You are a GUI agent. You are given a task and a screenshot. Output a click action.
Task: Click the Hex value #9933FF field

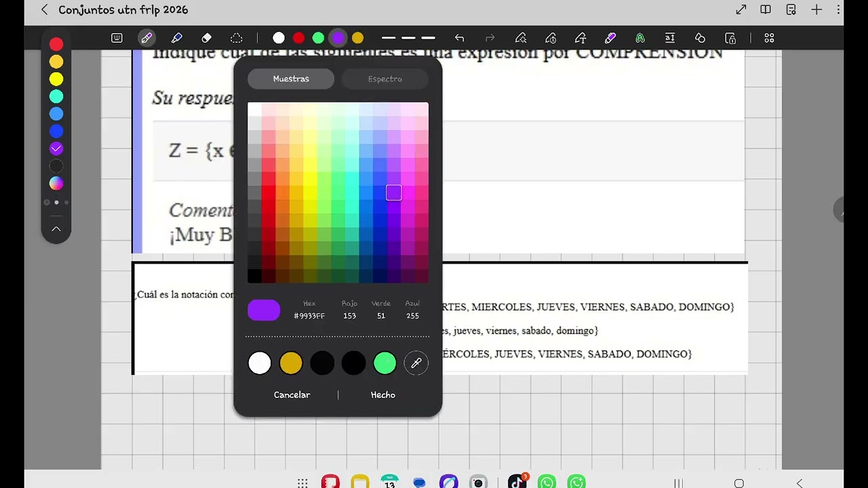309,316
